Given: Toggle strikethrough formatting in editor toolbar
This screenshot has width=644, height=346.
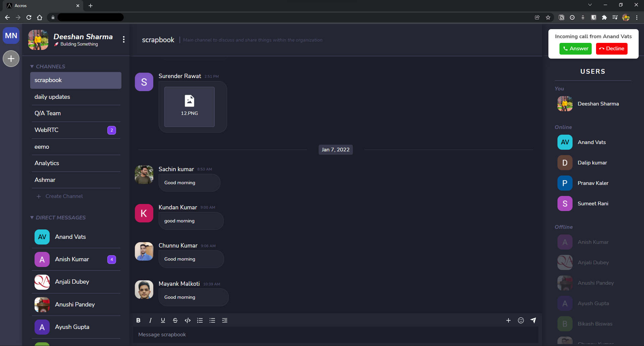Looking at the screenshot, I should point(175,321).
